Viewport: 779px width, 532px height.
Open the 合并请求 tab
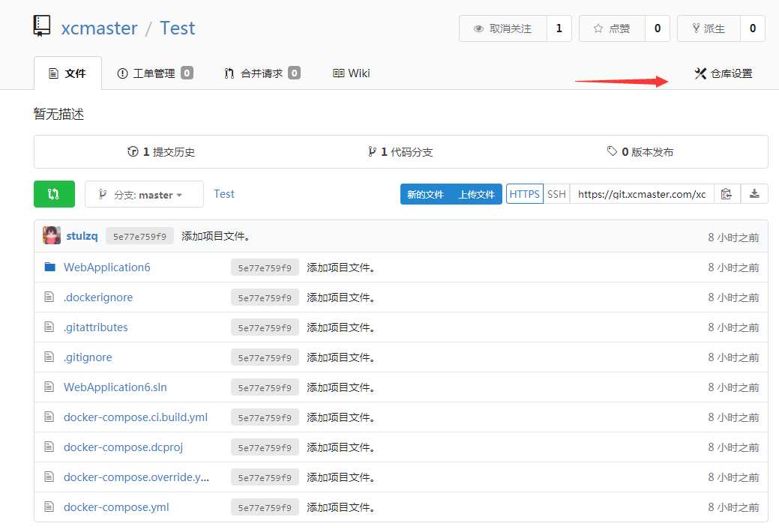(262, 73)
